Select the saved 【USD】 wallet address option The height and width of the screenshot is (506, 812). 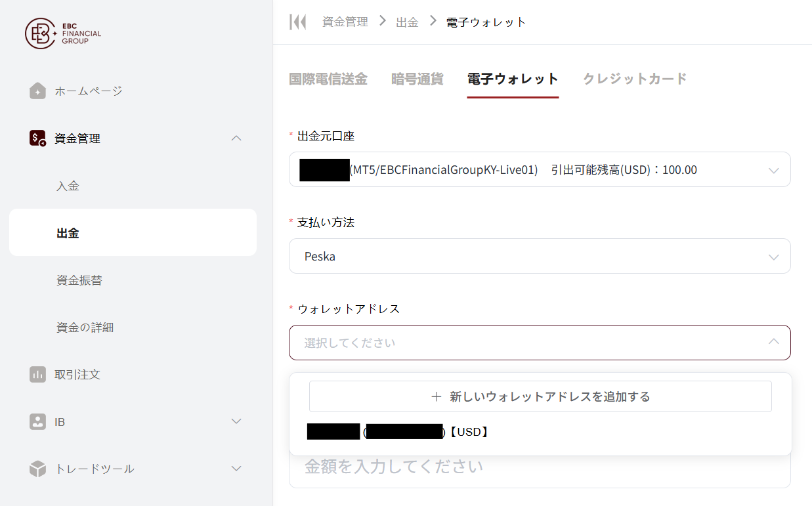pyautogui.click(x=540, y=432)
